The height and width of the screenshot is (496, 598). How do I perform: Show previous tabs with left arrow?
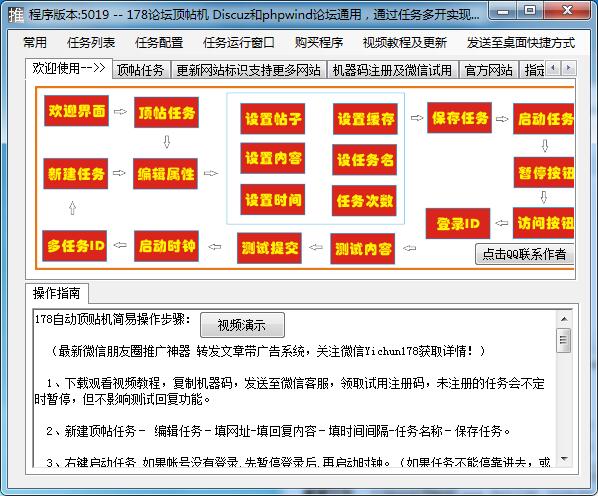[553, 69]
